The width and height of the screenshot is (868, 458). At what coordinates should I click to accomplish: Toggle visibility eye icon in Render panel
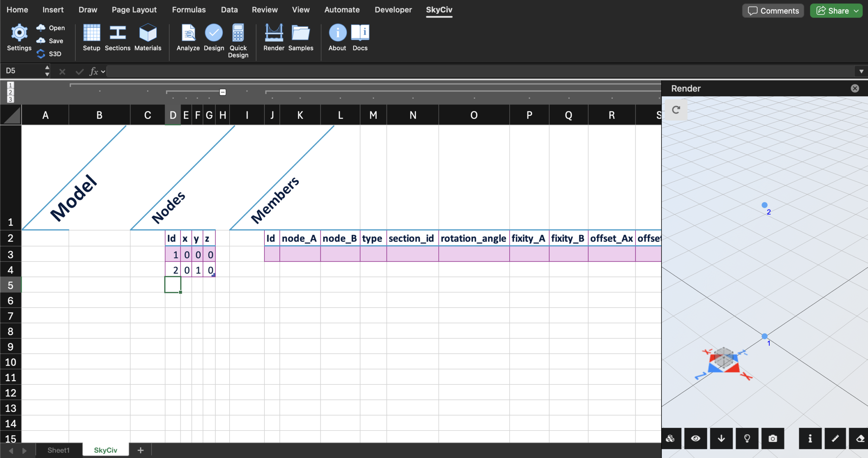click(x=695, y=438)
